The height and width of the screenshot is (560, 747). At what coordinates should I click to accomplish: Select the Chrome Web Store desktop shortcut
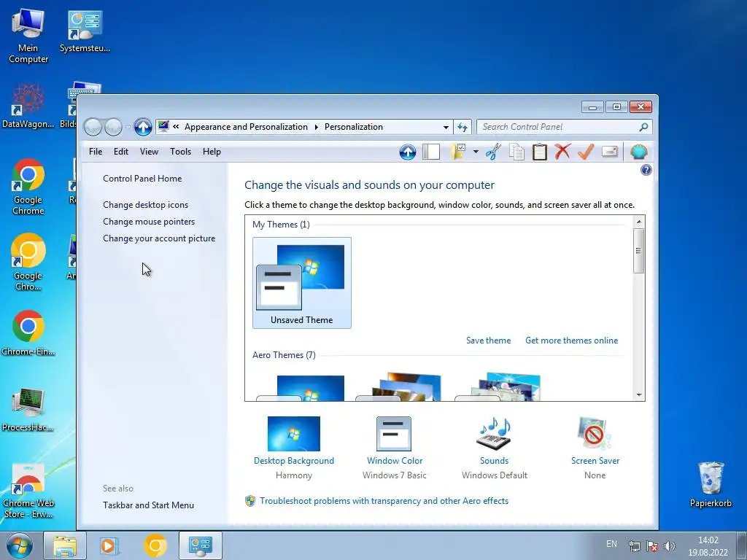point(28,491)
